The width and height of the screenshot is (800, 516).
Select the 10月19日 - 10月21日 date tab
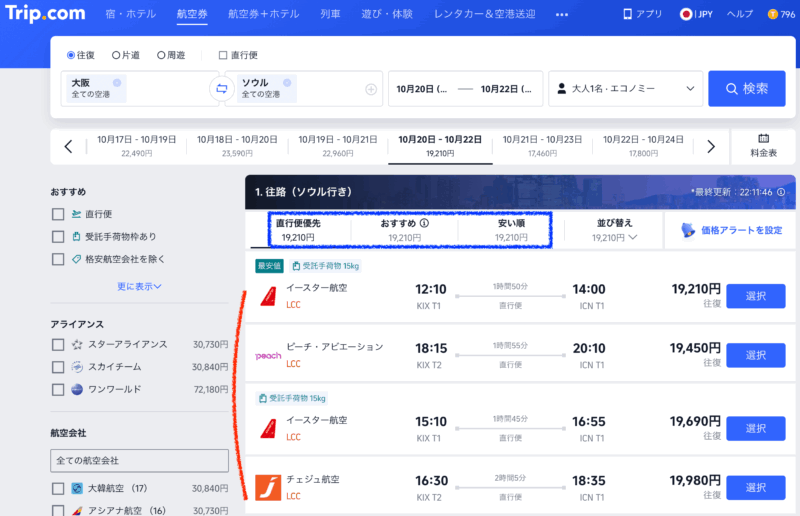pos(338,146)
